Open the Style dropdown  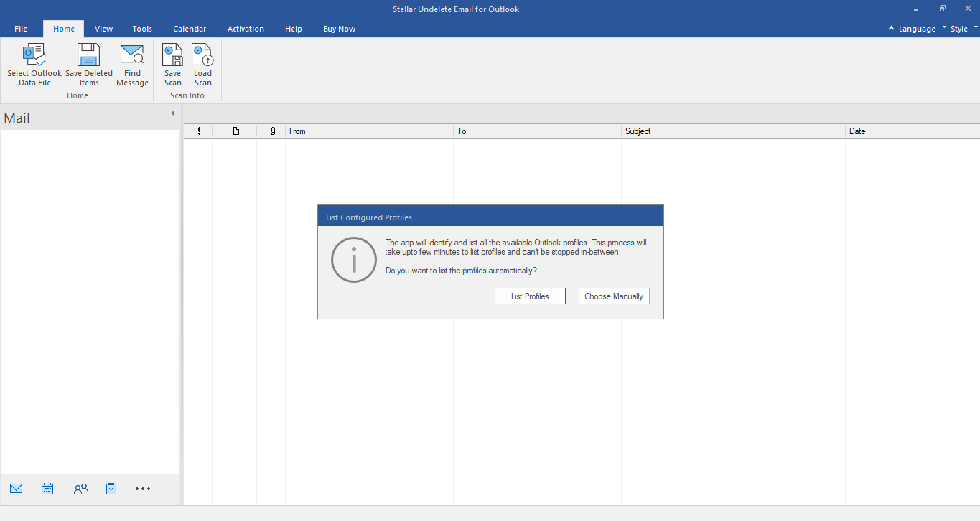point(959,29)
